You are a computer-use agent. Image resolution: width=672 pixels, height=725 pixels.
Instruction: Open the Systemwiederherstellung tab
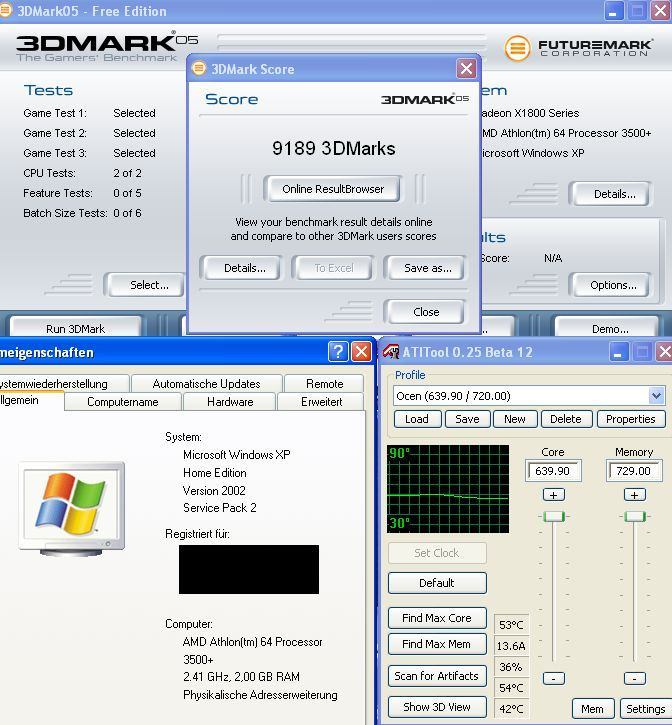click(x=64, y=384)
